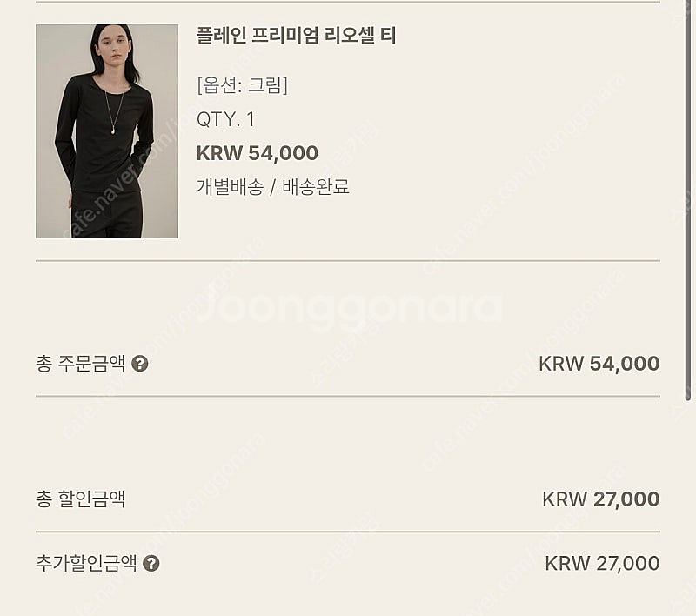Click the necklace pendant in the product photo
The image size is (696, 616).
click(114, 131)
